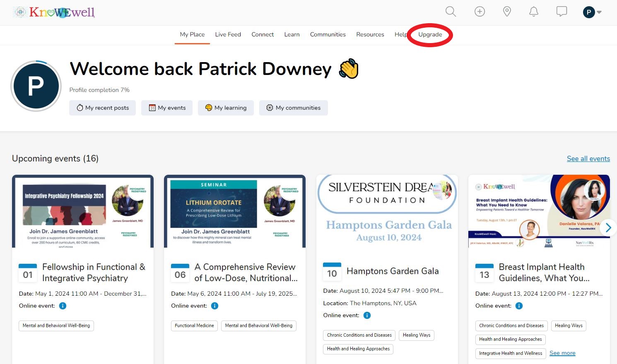Click Chronic Conditions and Diseases tag on Breast Implant card
This screenshot has width=617, height=364.
(511, 325)
